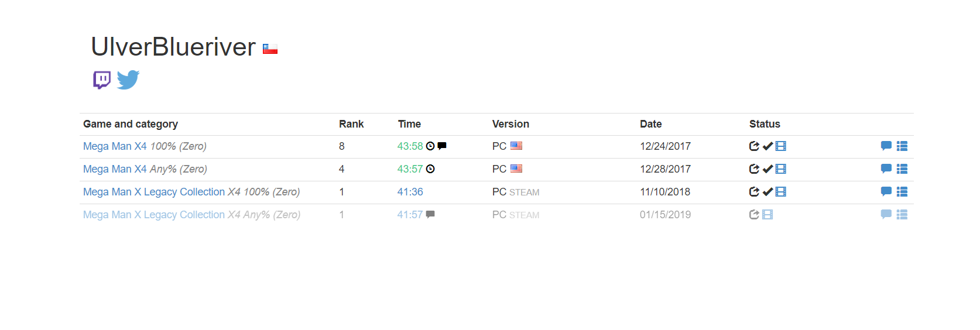
Task: Click the 41:57 time link
Action: point(410,215)
